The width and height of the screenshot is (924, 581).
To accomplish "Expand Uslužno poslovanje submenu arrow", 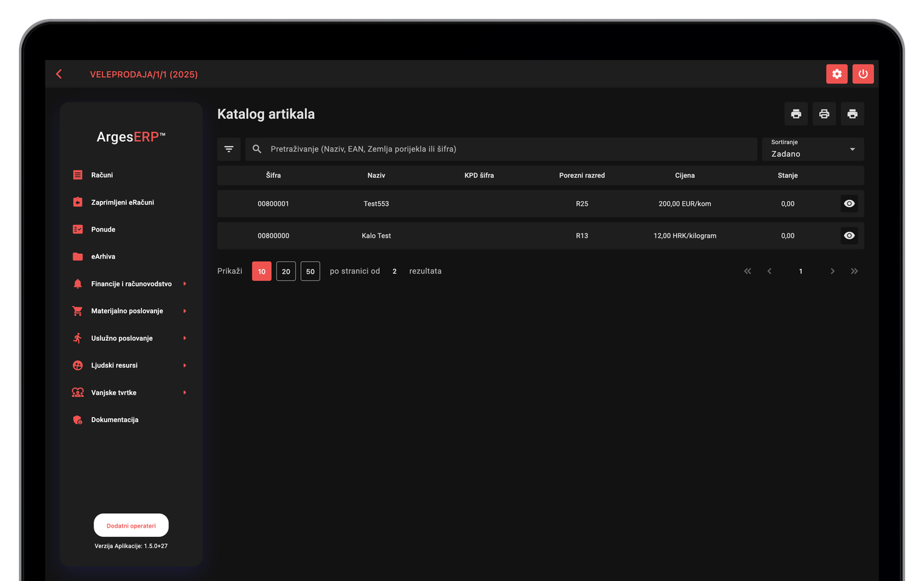I will (185, 338).
